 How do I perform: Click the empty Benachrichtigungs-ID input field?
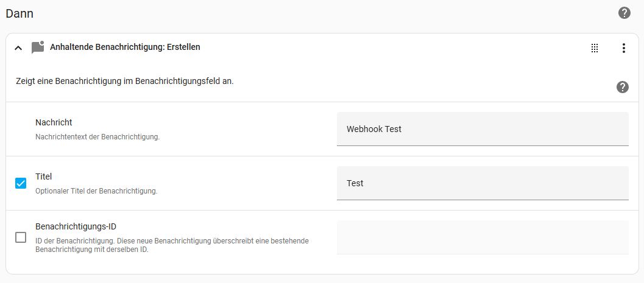click(483, 237)
